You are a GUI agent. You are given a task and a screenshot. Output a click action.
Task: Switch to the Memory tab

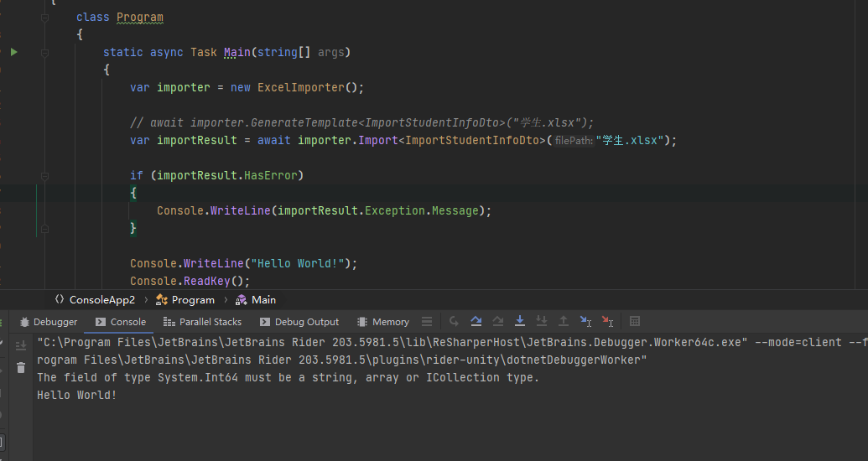(383, 322)
